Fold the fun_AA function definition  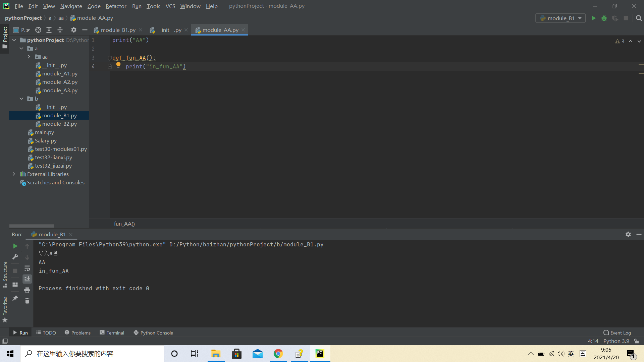[x=110, y=58]
